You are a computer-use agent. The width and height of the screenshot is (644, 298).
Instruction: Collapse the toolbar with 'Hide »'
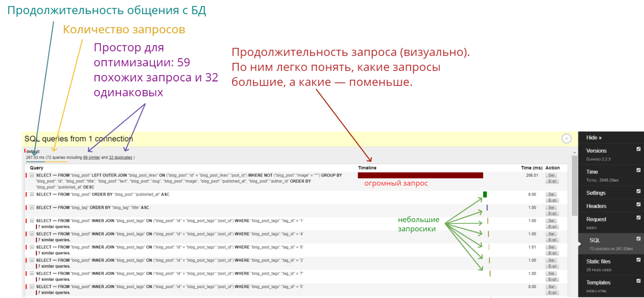pos(594,137)
